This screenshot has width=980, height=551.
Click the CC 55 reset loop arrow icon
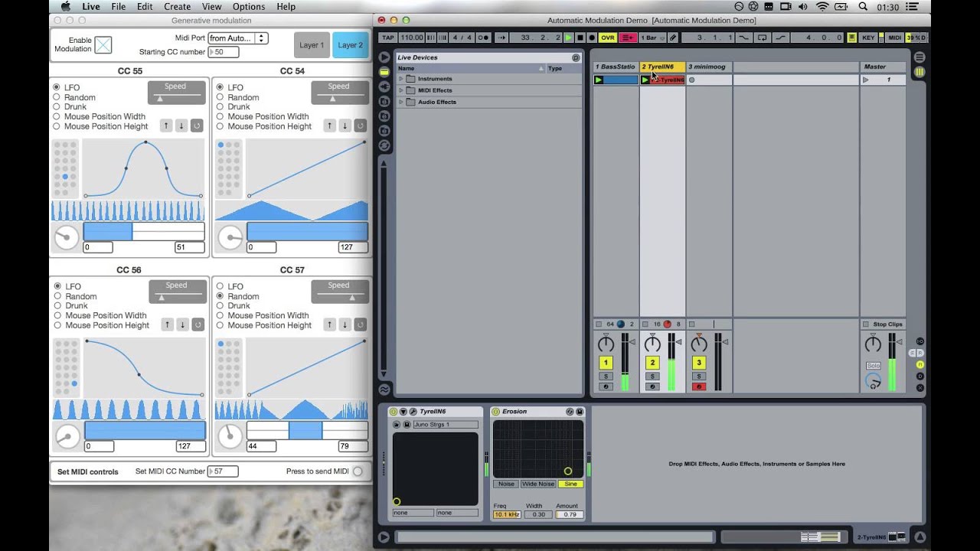(x=197, y=126)
